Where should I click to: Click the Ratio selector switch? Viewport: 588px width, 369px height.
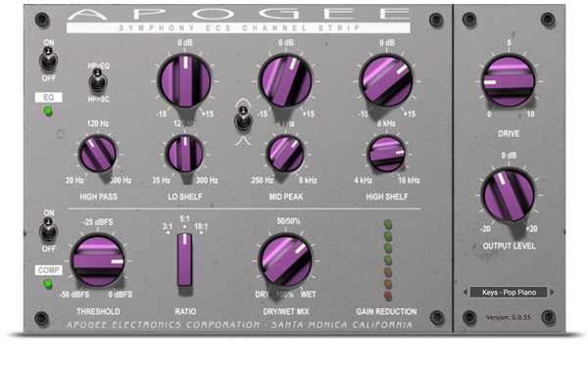pyautogui.click(x=184, y=259)
